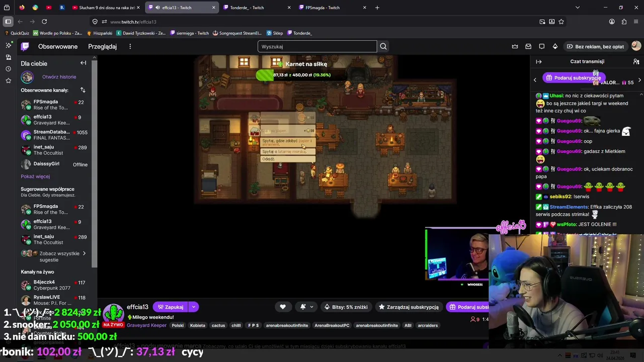Image resolution: width=644 pixels, height=362 pixels.
Task: Show the next gift sub leaderboard entry
Action: [639, 80]
